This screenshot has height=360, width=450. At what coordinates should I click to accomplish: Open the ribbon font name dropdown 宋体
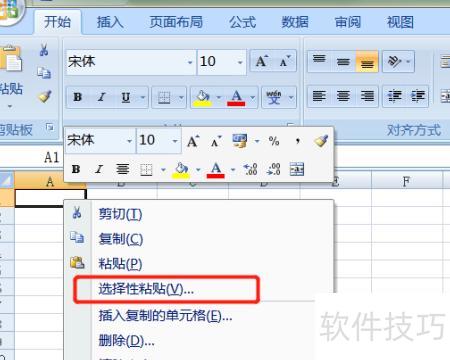(190, 62)
